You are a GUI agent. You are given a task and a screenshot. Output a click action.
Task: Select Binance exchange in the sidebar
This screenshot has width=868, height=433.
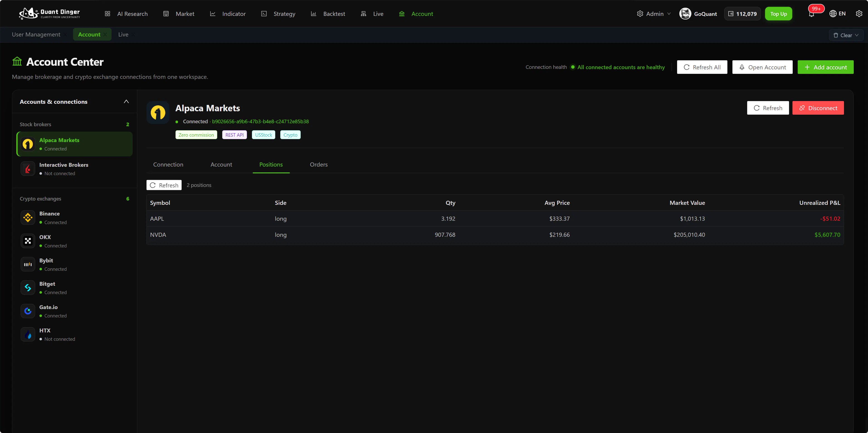(x=74, y=218)
